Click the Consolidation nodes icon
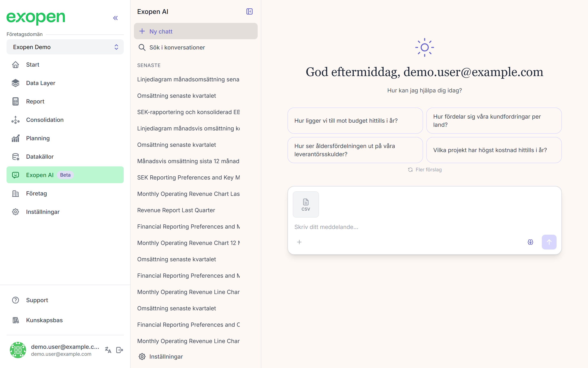 coord(16,120)
